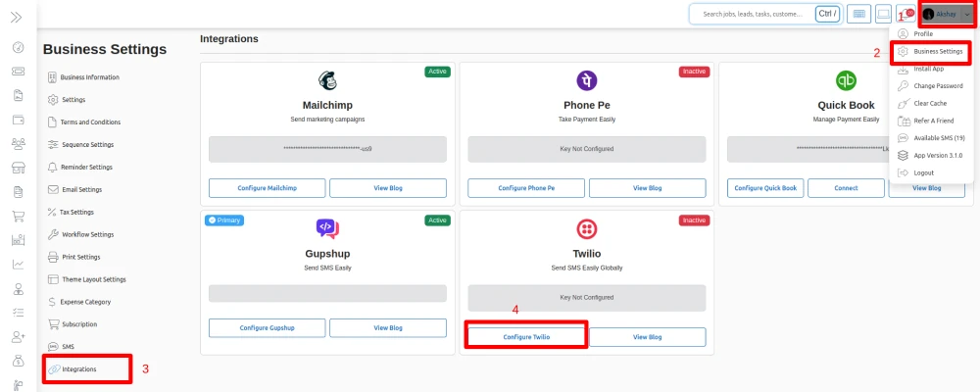Open the line graph icon in left rail
The height and width of the screenshot is (392, 980).
[18, 265]
